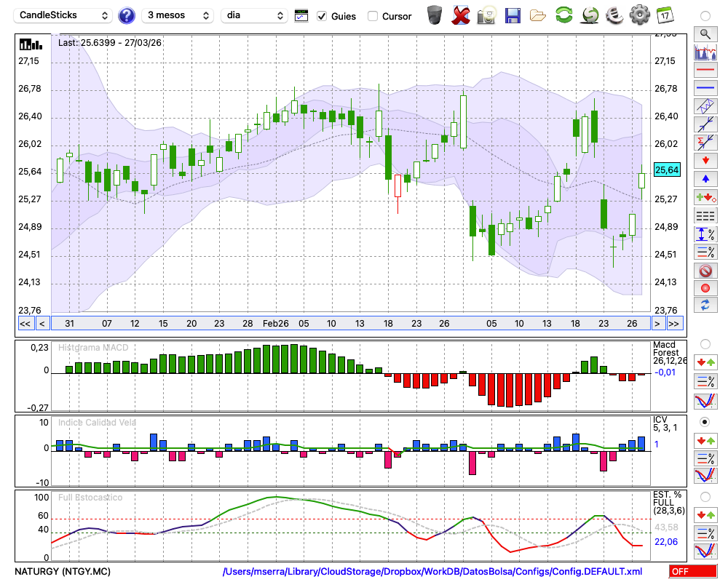Image resolution: width=728 pixels, height=582 pixels.
Task: Click the '>>' scroll-to-end button
Action: click(674, 324)
